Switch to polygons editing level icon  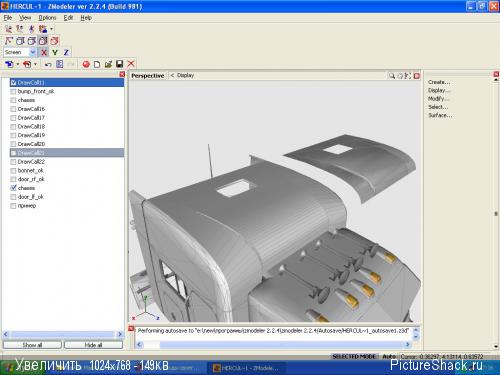click(x=31, y=29)
